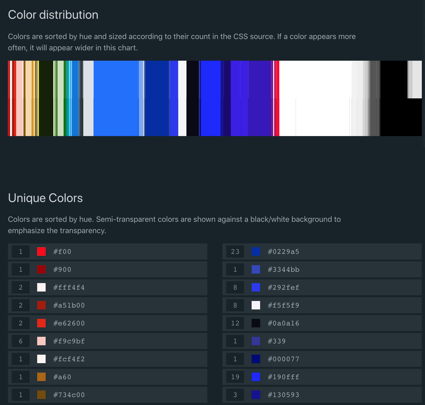Click the #e62600 orange-red swatch

(x=41, y=323)
